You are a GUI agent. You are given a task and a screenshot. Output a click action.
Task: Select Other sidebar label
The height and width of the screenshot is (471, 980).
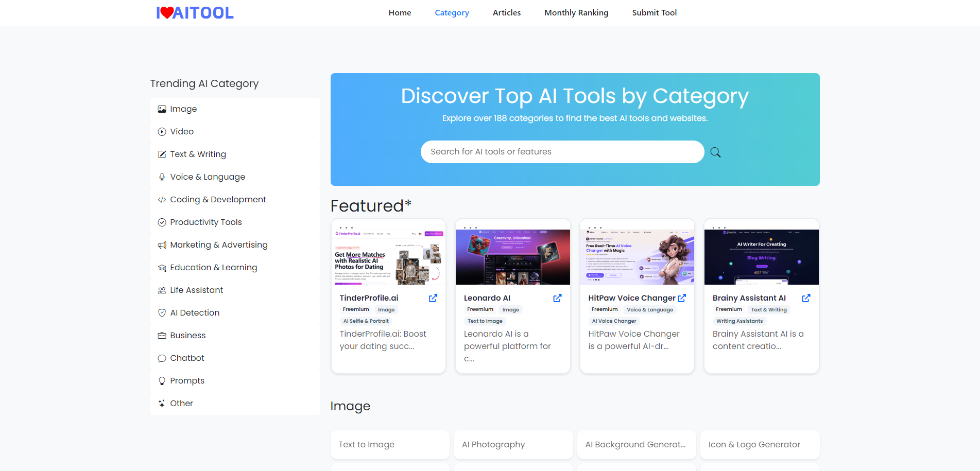click(181, 404)
